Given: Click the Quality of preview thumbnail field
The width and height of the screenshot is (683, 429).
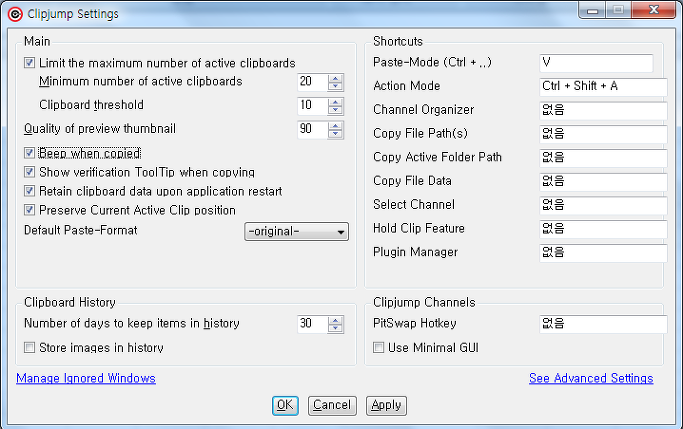Looking at the screenshot, I should [x=313, y=129].
